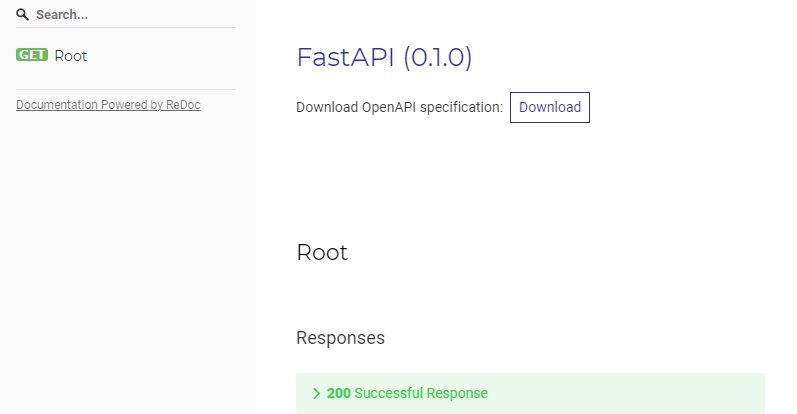Open the GET Root sidebar entry
Screen dimensions: 797x414
coord(128,55)
